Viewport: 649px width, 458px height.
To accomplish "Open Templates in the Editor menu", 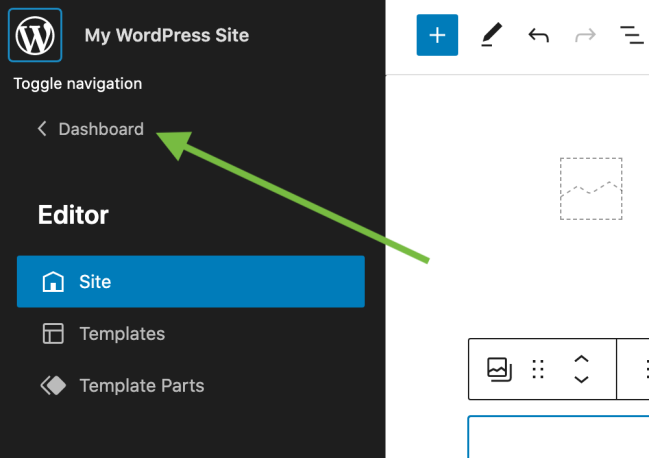I will pyautogui.click(x=122, y=334).
